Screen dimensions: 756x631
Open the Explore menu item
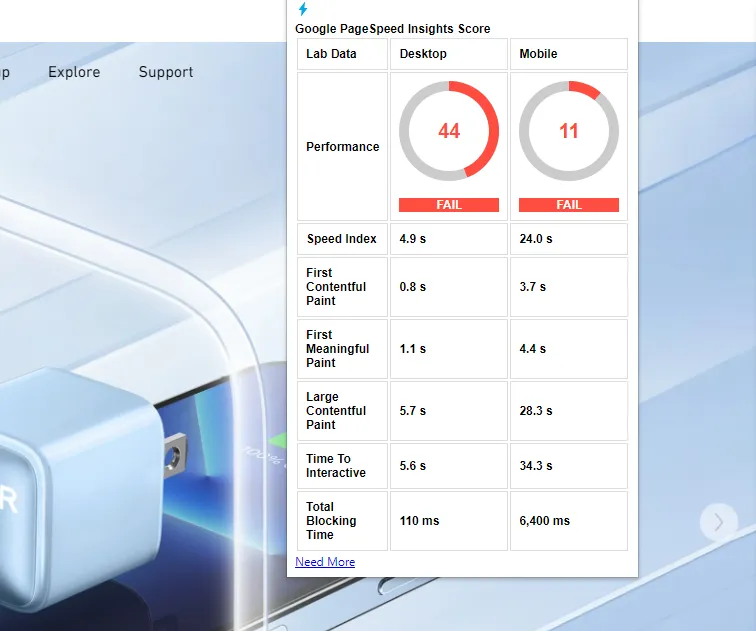74,72
